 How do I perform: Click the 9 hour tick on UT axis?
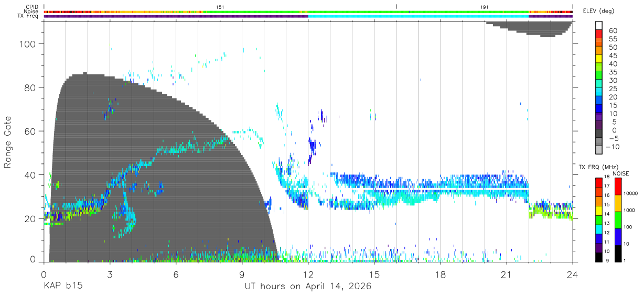click(x=242, y=274)
